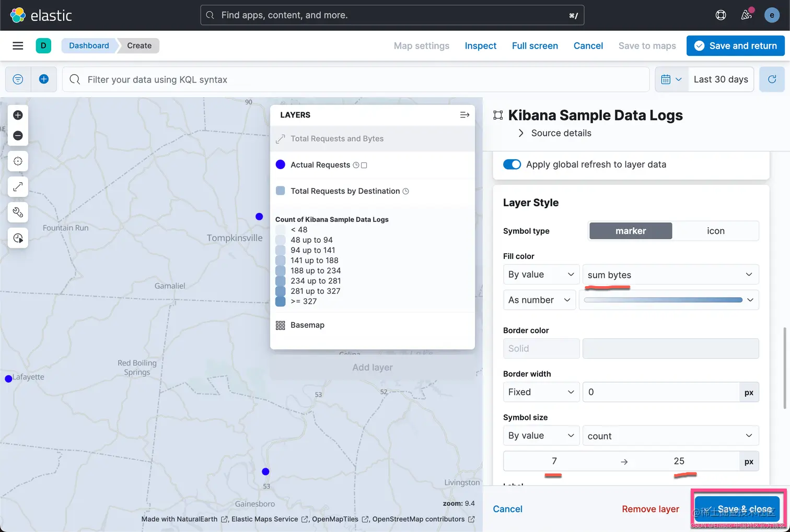790x532 pixels.
Task: Open the count field dropdown
Action: [x=670, y=435]
